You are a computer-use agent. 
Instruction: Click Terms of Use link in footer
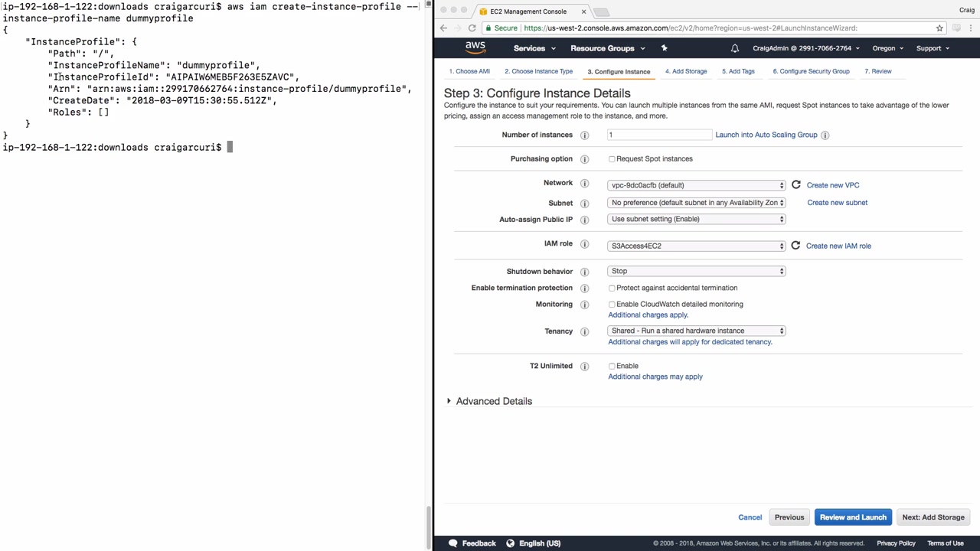946,543
